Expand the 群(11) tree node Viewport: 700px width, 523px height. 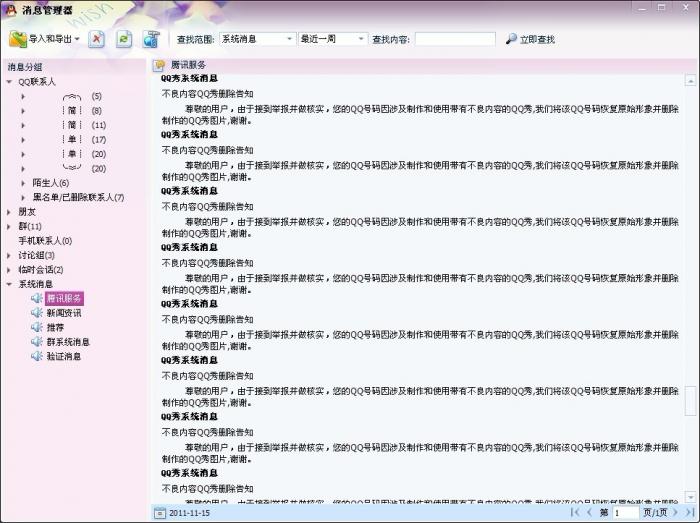pos(9,226)
